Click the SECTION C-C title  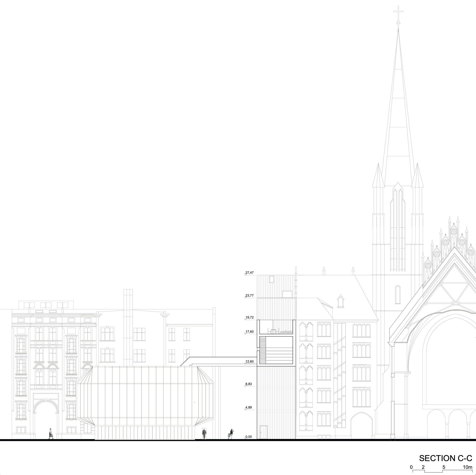pyautogui.click(x=446, y=458)
